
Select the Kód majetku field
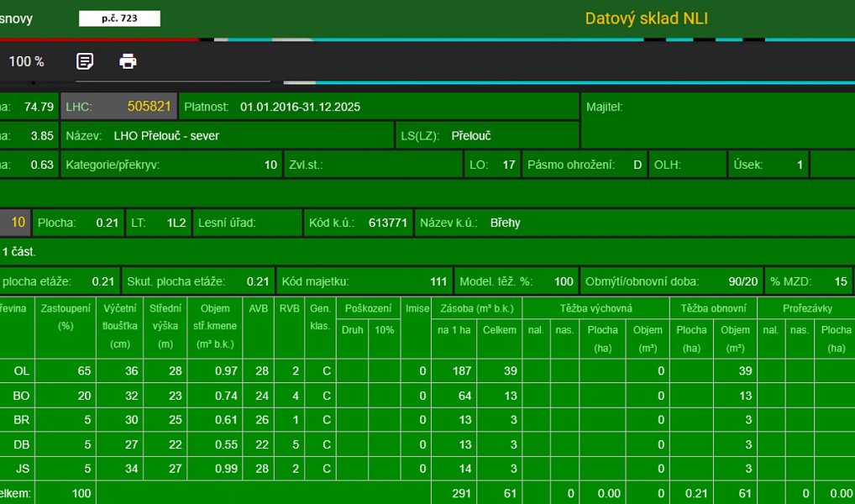point(365,281)
